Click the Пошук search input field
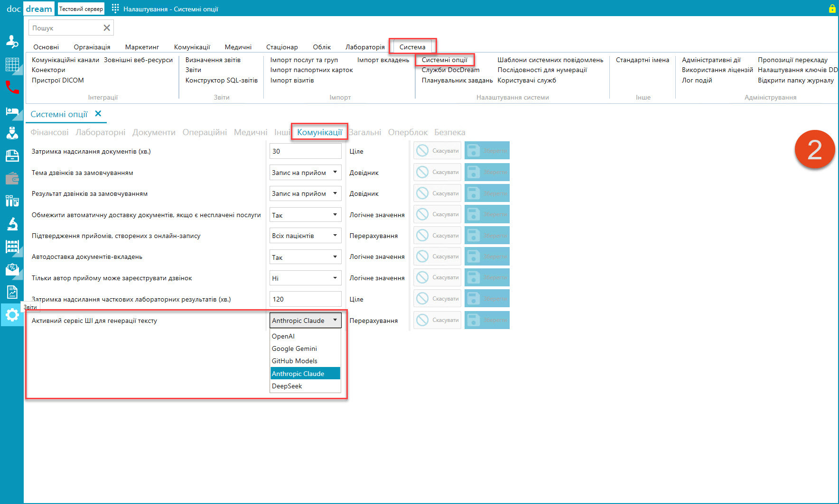Screen dimensions: 839x504 coord(66,28)
